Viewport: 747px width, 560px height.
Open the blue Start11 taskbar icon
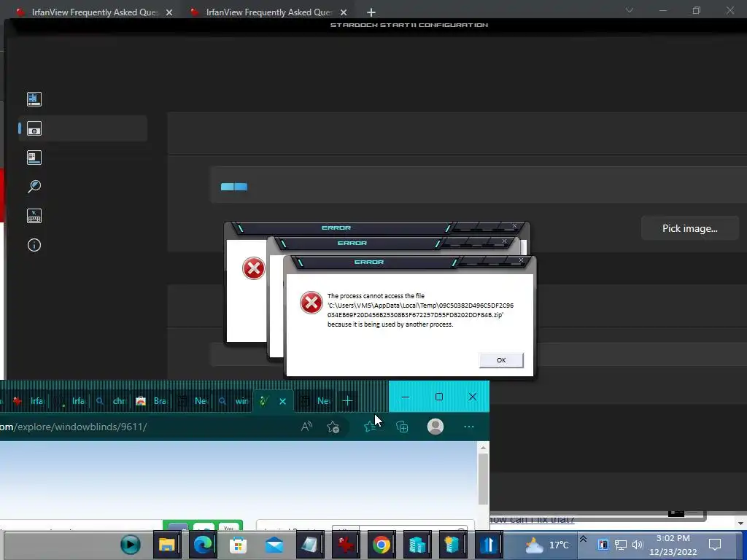tap(489, 545)
